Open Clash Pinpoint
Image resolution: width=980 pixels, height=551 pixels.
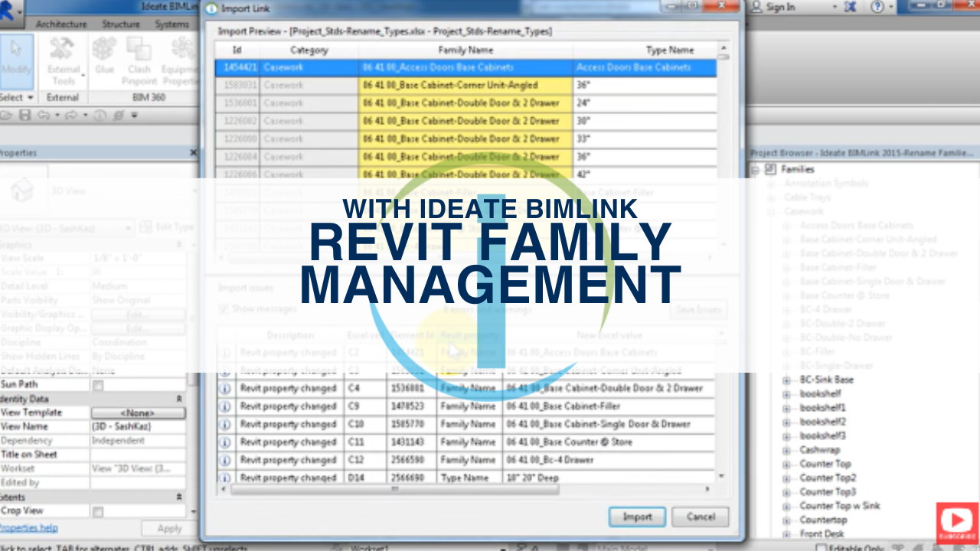click(140, 65)
